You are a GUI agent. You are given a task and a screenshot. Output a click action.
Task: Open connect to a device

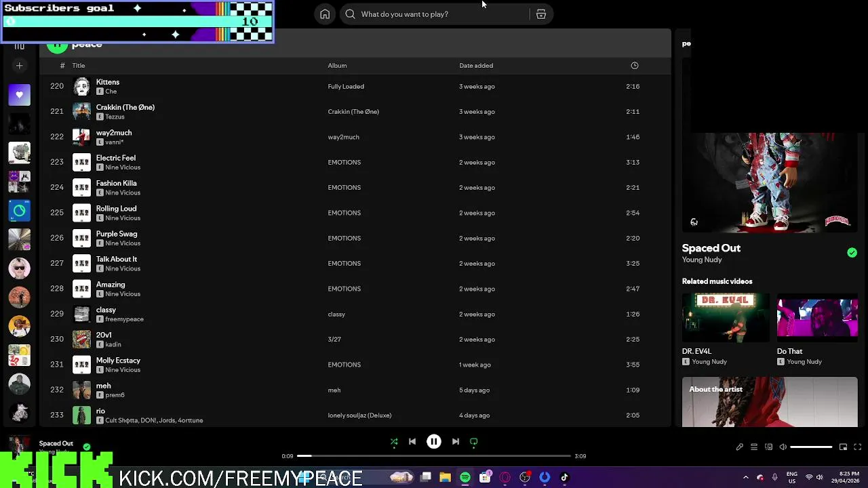click(768, 447)
